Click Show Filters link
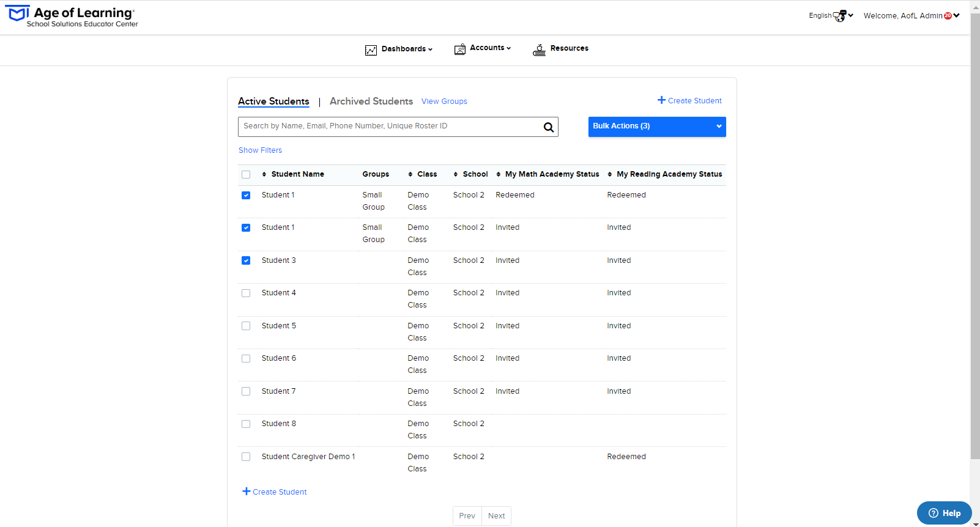 pos(260,150)
